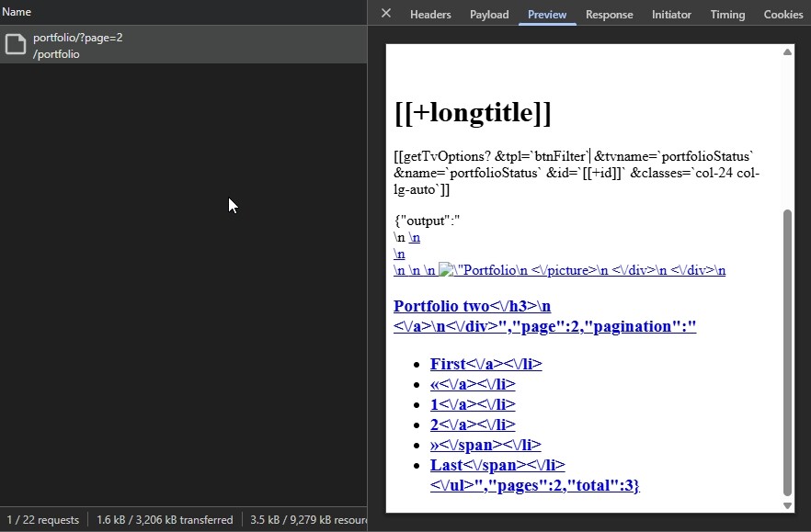
Task: Show the Initiator tab
Action: (671, 15)
